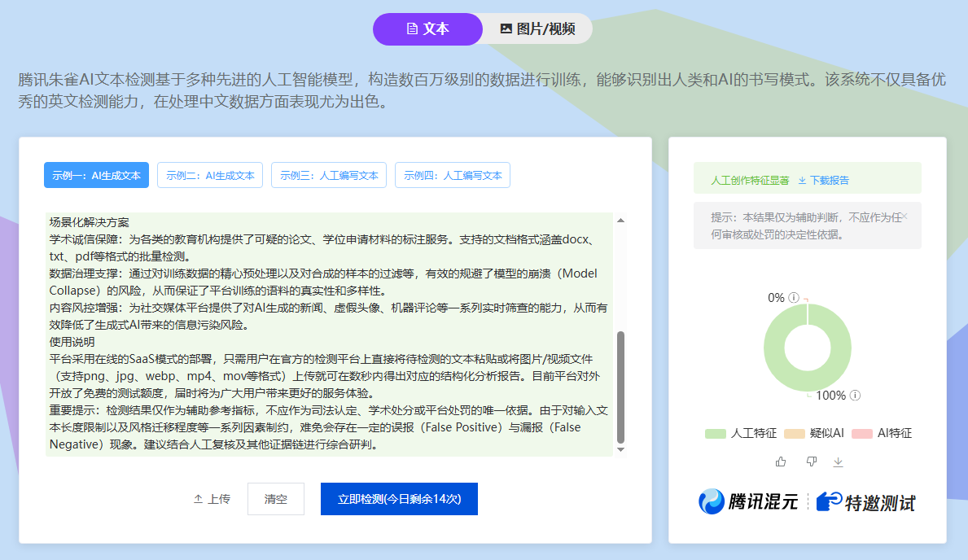This screenshot has height=560, width=968.
Task: Click the thumbs-up feedback icon
Action: [x=781, y=462]
